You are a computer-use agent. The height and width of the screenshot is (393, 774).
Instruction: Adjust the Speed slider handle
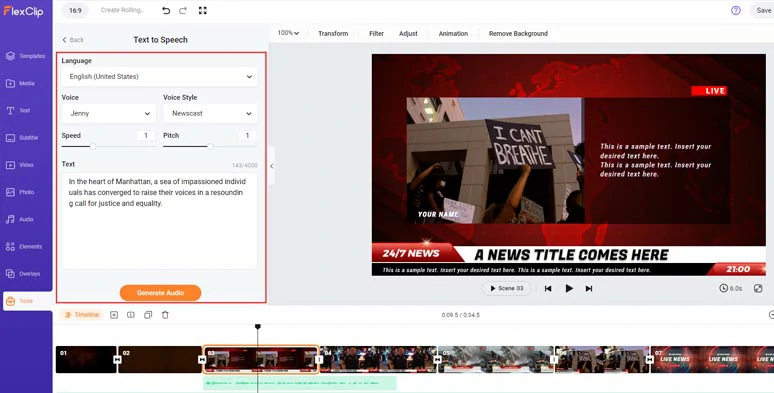click(x=93, y=147)
